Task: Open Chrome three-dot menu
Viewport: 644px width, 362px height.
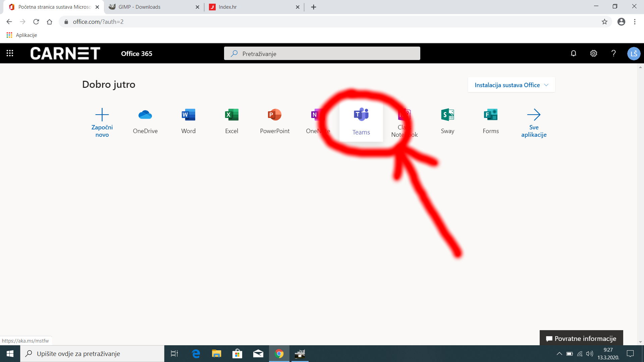Action: click(x=635, y=22)
